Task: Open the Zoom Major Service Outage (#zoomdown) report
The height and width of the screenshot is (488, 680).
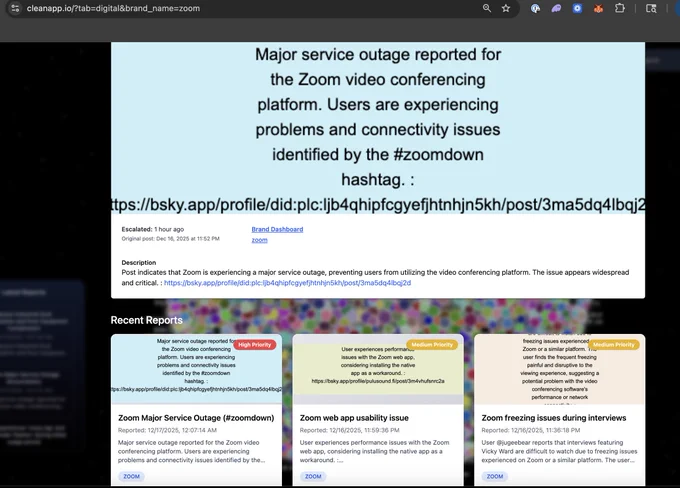Action: tap(196, 418)
